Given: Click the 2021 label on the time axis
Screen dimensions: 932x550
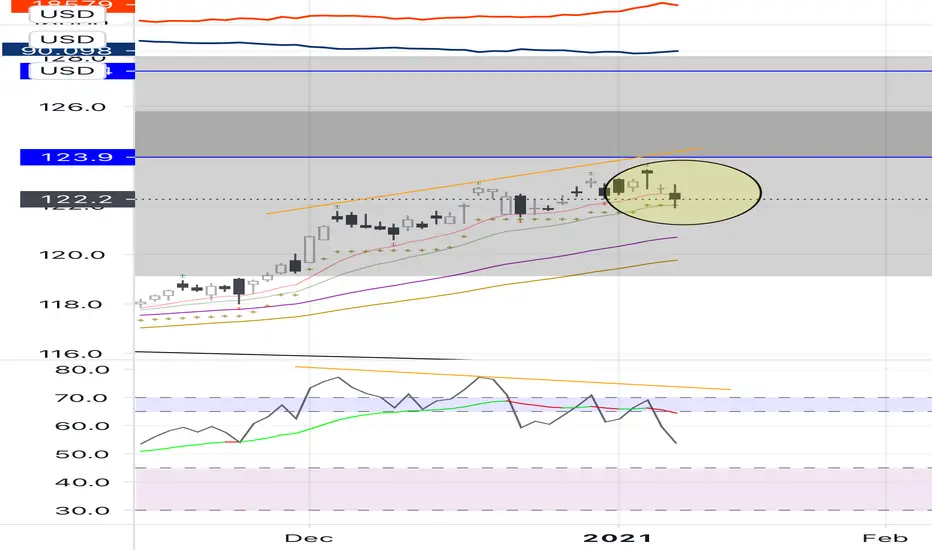Looking at the screenshot, I should point(618,538).
